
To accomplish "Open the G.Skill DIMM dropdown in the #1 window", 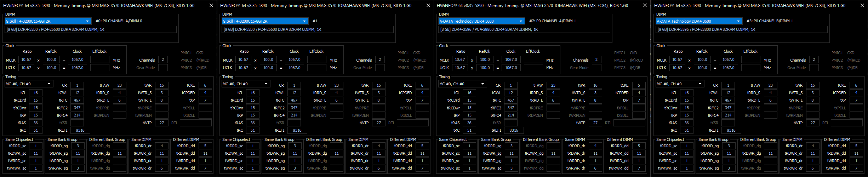I will (x=265, y=21).
